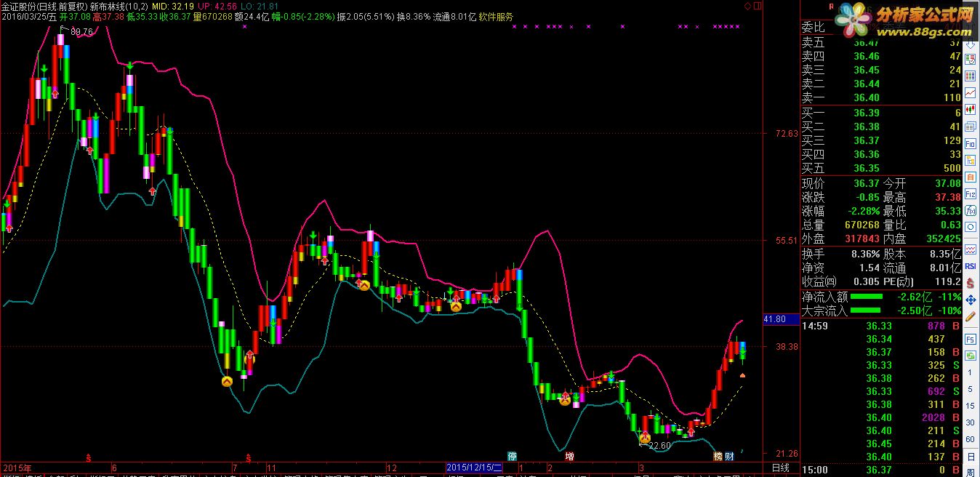980x477 pixels.
Task: Select the 1-minute period button
Action: coord(970,373)
